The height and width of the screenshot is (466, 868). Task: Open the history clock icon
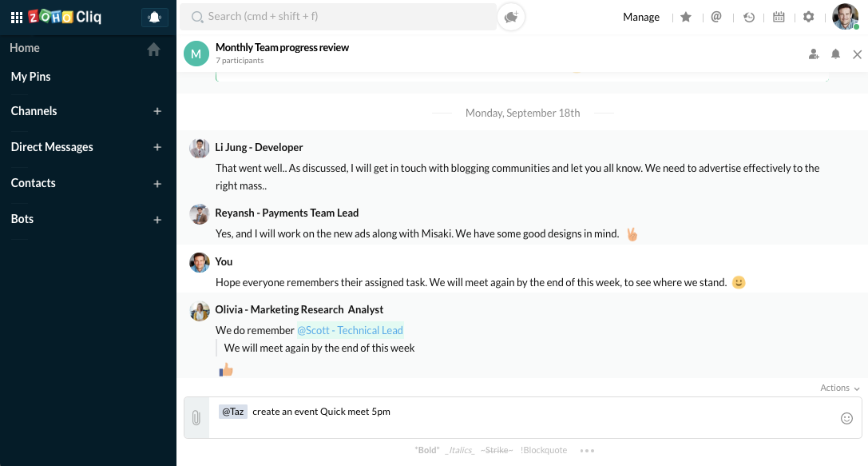pos(748,17)
